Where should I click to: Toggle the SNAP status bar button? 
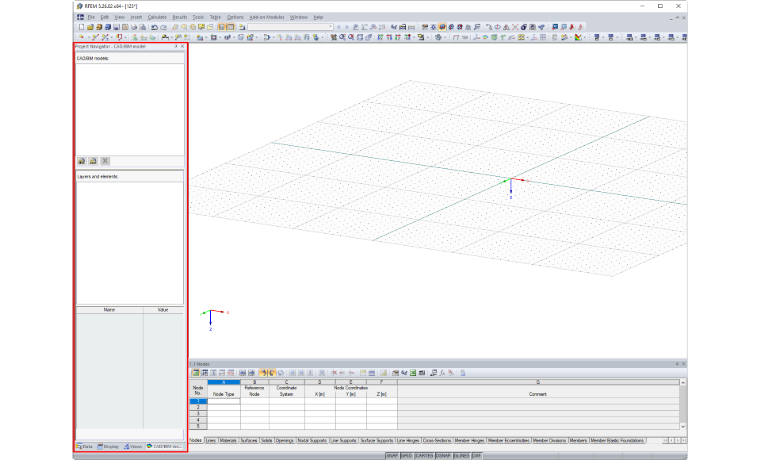[392, 456]
